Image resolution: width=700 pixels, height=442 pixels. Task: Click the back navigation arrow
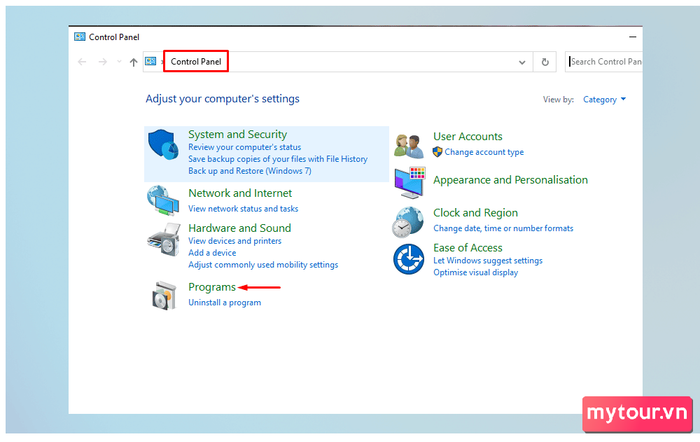[82, 62]
